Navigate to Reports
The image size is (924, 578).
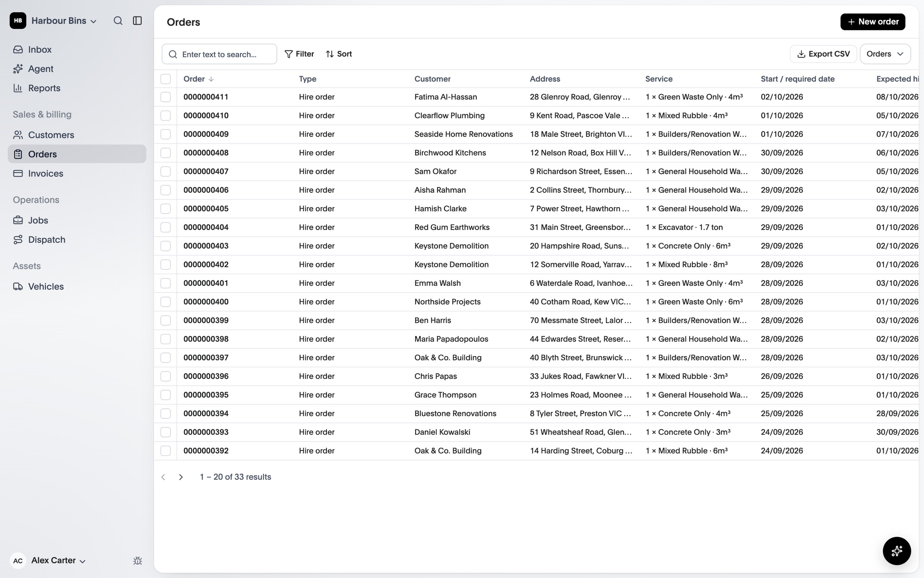[x=77, y=88]
